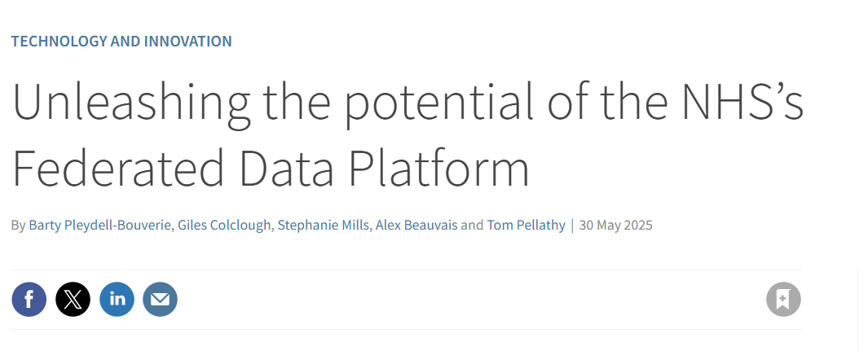
Task: Bookmark this article with the save icon
Action: coord(783,299)
